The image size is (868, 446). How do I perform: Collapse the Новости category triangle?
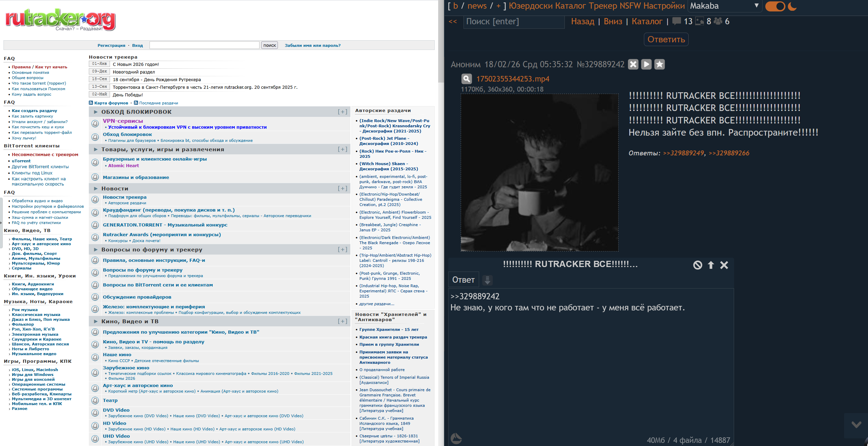click(x=95, y=189)
